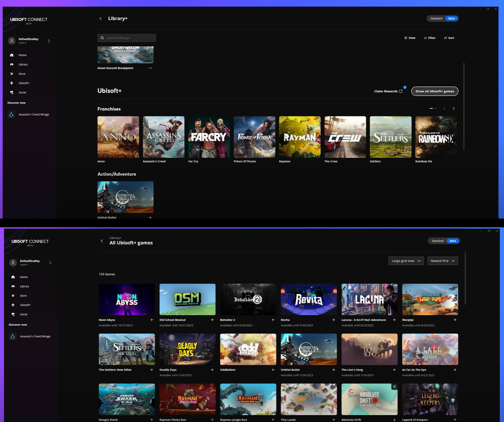
Task: Open the Assassin's Creed franchise tile
Action: coord(164,137)
